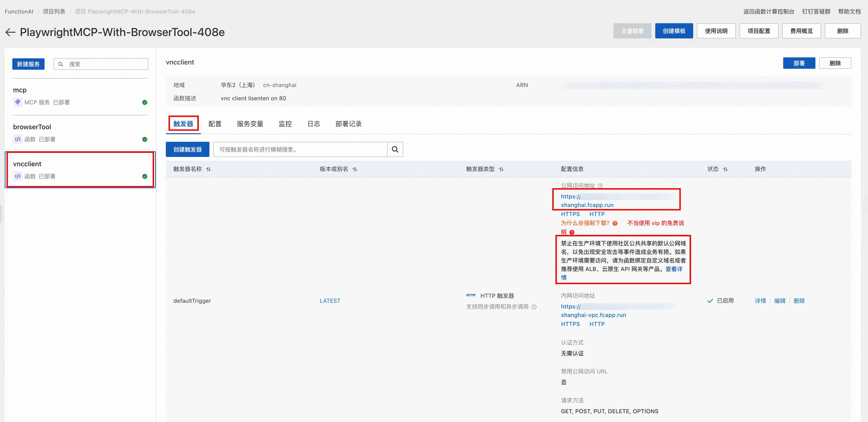Toggle sorting on the 状态 column

pyautogui.click(x=725, y=169)
